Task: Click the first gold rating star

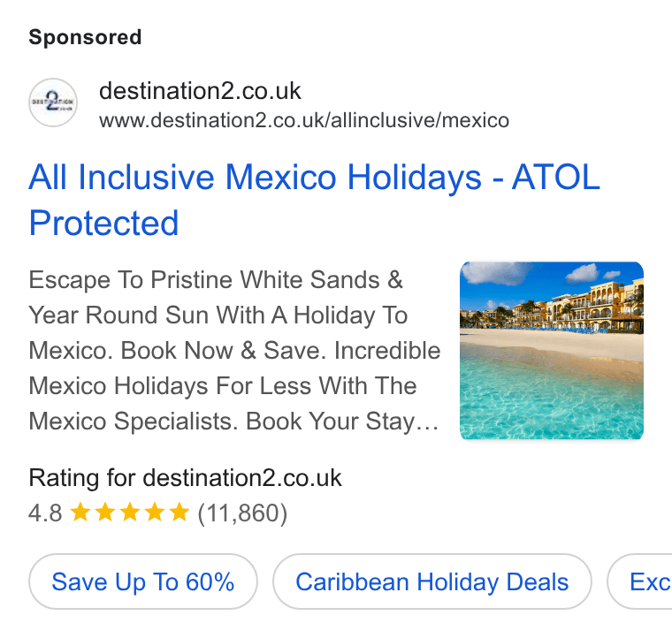Action: 80,513
